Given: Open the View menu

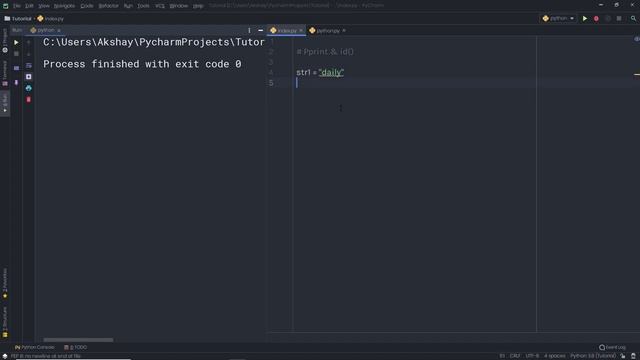Looking at the screenshot, I should [44, 6].
